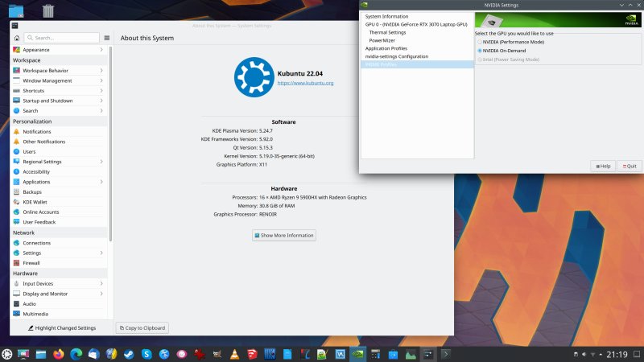This screenshot has width=644, height=362.
Task: Open Steam from the taskbar
Action: tap(129, 353)
